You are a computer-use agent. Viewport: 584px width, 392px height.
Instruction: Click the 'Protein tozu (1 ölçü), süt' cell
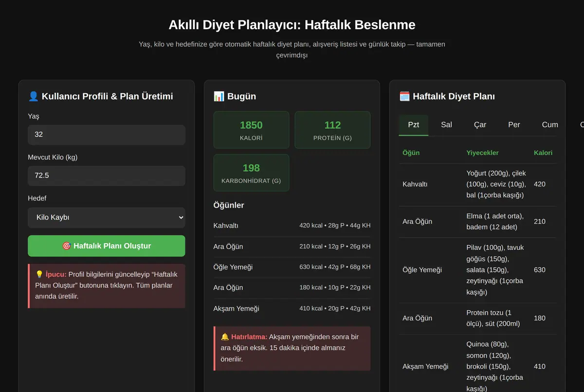(496, 318)
